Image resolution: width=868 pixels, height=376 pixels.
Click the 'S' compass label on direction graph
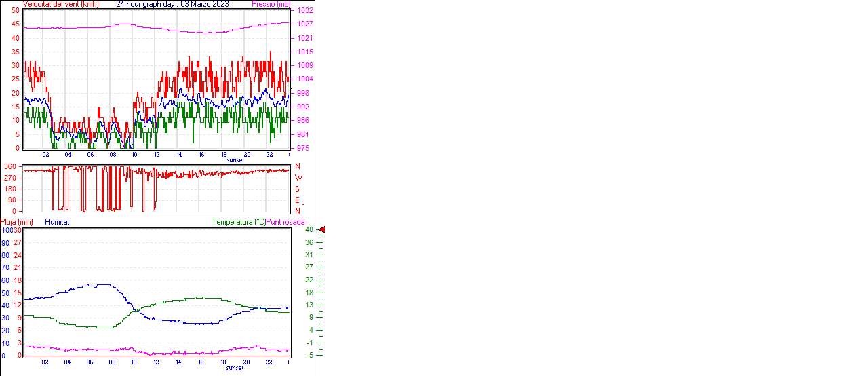298,189
